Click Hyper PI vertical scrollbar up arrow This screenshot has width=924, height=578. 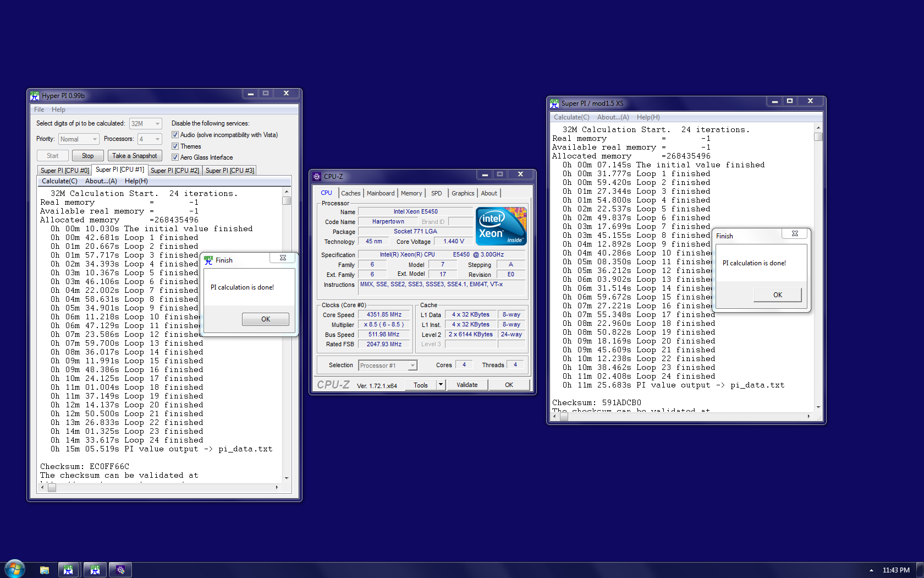pyautogui.click(x=287, y=192)
